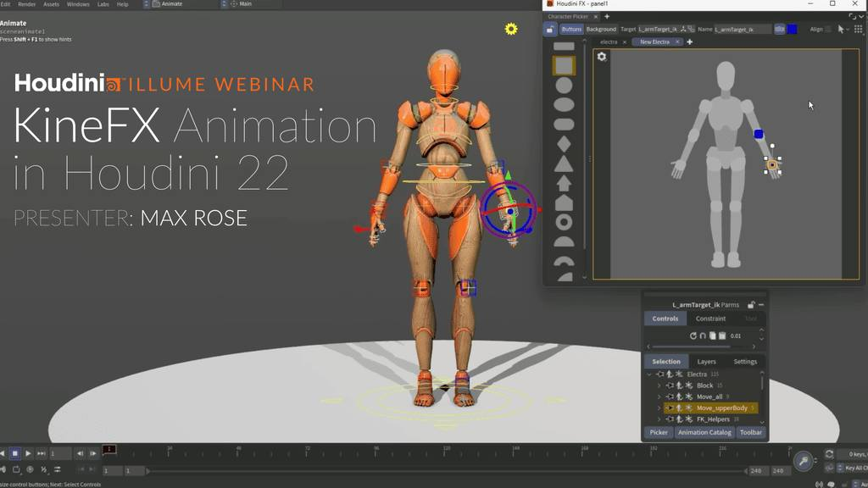Viewport: 868px width, 488px height.
Task: Select the up arrow shape
Action: click(564, 183)
